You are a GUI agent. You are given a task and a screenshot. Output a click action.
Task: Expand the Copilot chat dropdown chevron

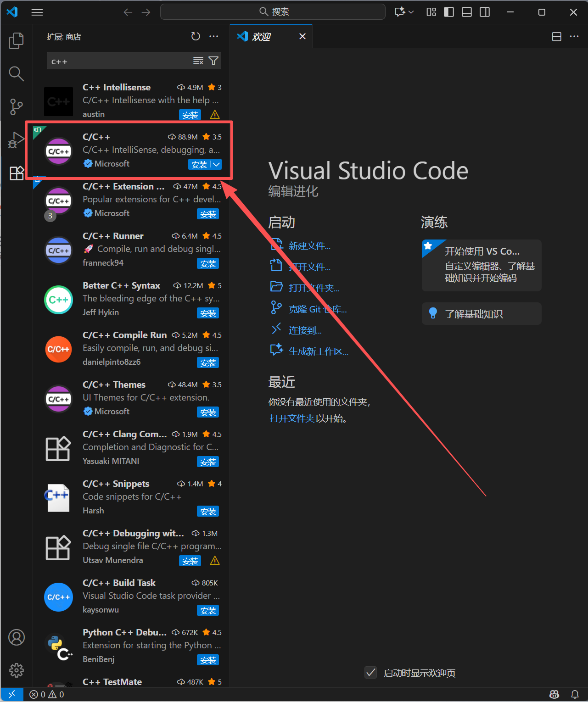point(411,12)
